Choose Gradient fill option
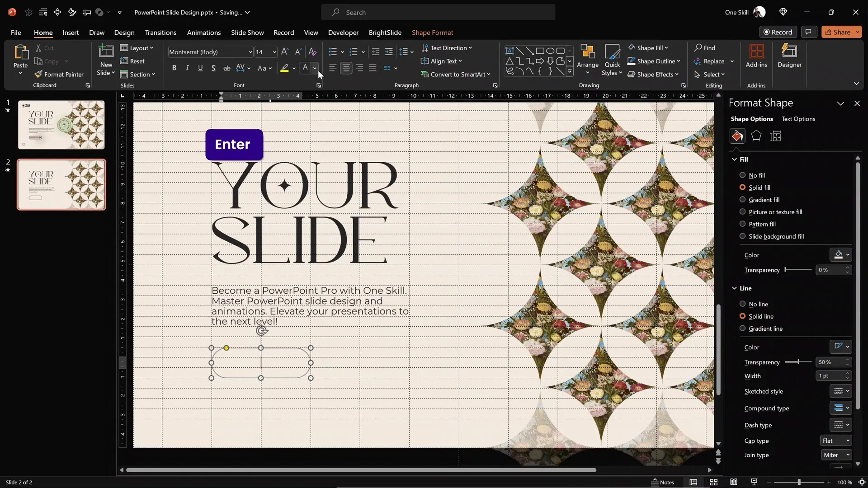The height and width of the screenshot is (488, 868). click(759, 200)
